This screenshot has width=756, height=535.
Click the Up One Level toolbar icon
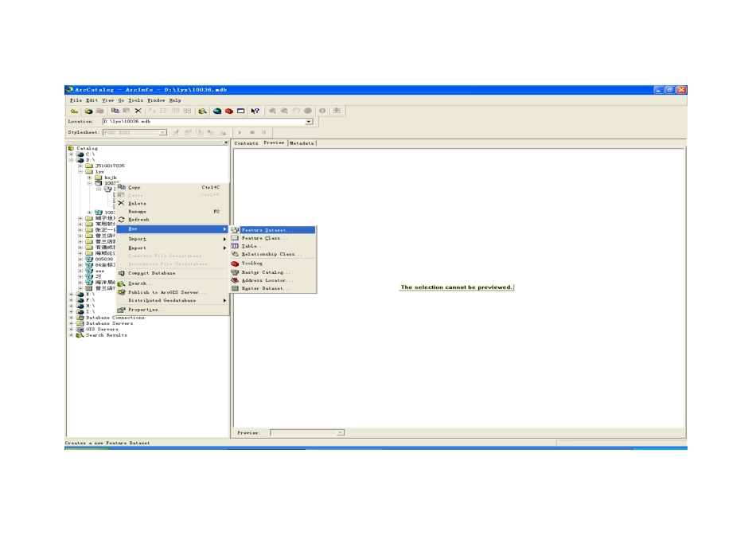click(74, 111)
